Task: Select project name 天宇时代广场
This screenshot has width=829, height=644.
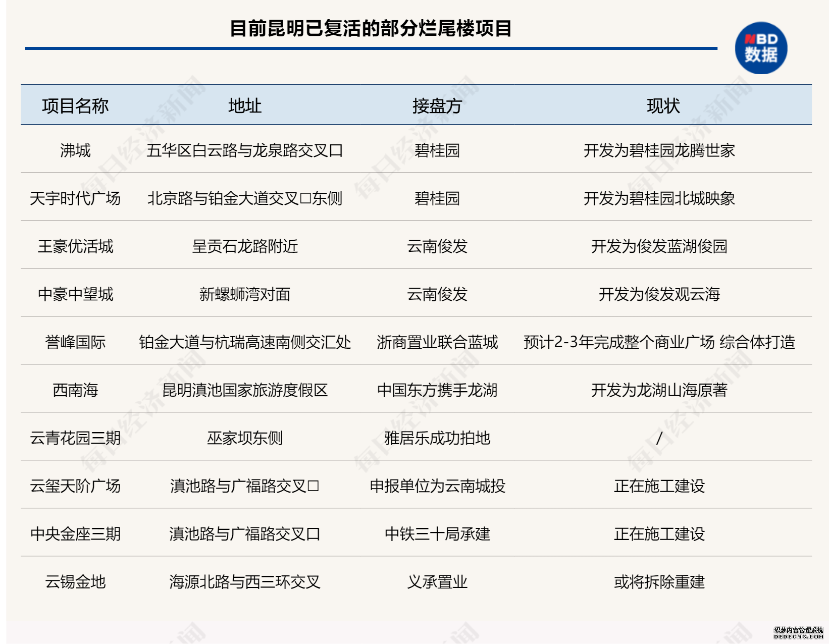Action: tap(75, 198)
